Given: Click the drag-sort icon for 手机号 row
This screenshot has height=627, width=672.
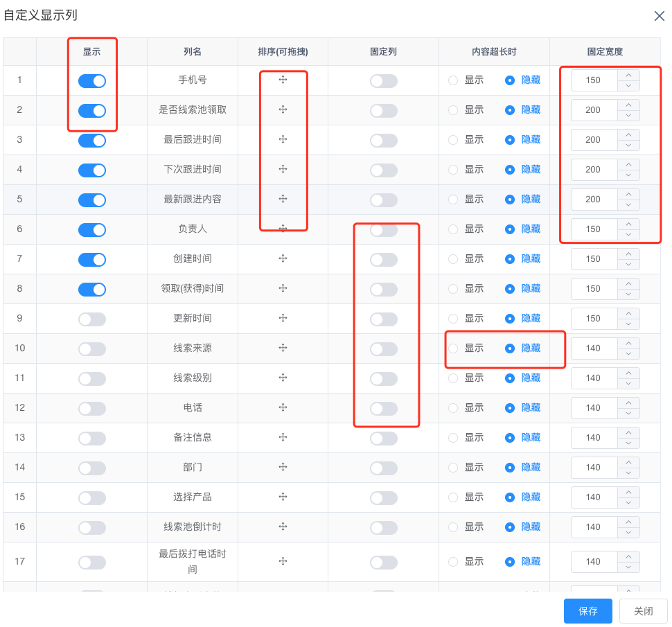Looking at the screenshot, I should pos(283,80).
